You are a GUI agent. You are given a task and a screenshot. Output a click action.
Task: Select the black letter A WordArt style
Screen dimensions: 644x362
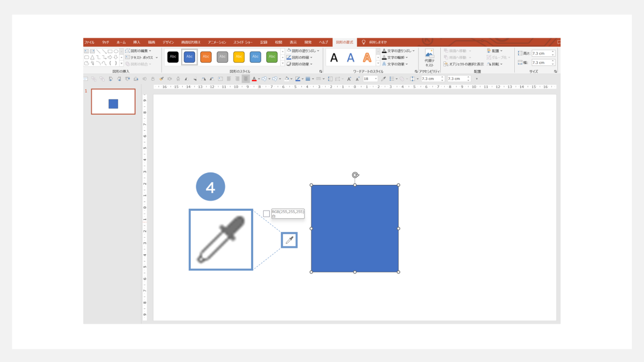click(334, 58)
